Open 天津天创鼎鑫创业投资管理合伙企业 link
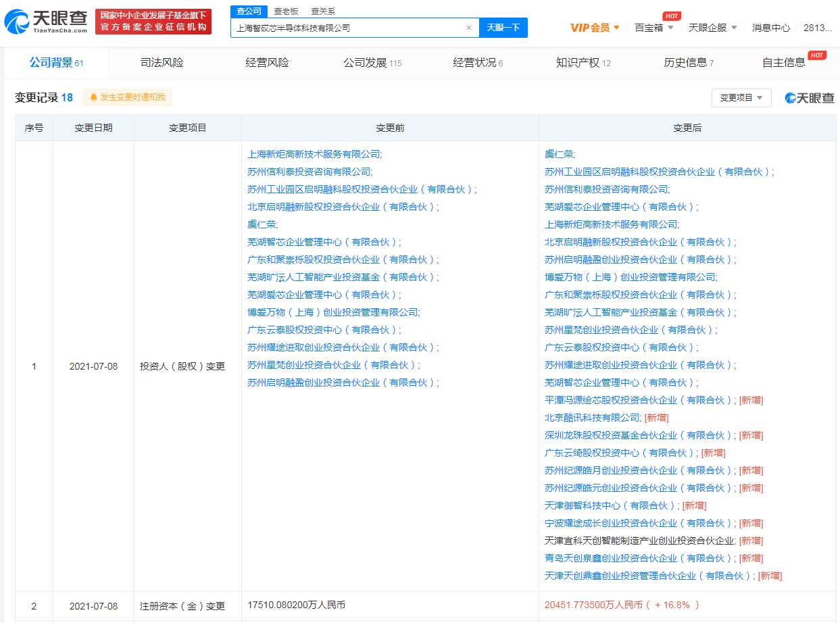This screenshot has width=840, height=623. pos(649,576)
